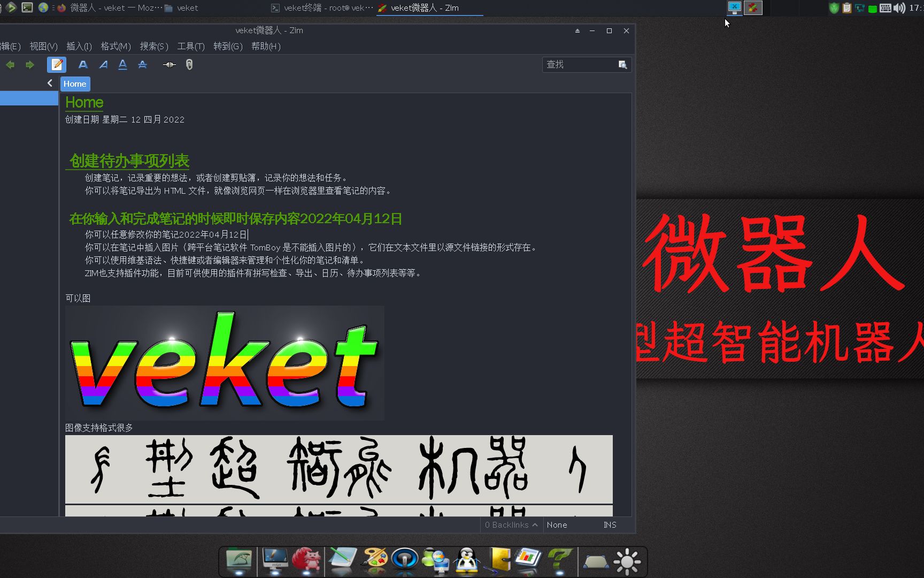Open the 工具(T) menu
Image resolution: width=924 pixels, height=578 pixels.
[x=191, y=47]
